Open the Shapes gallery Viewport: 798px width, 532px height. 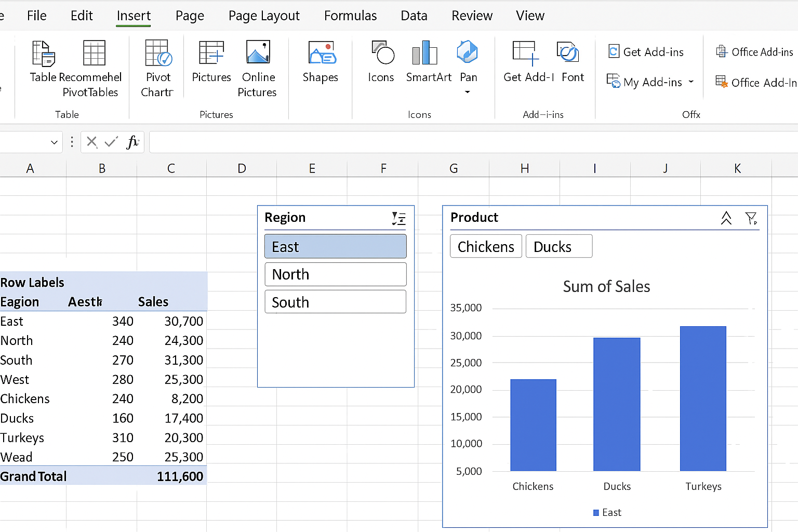click(322, 53)
